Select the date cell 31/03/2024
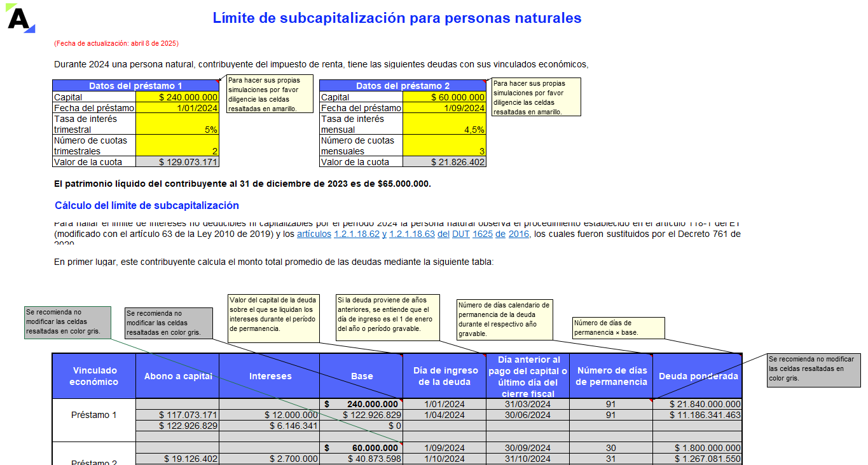The height and width of the screenshot is (465, 868). (x=528, y=404)
